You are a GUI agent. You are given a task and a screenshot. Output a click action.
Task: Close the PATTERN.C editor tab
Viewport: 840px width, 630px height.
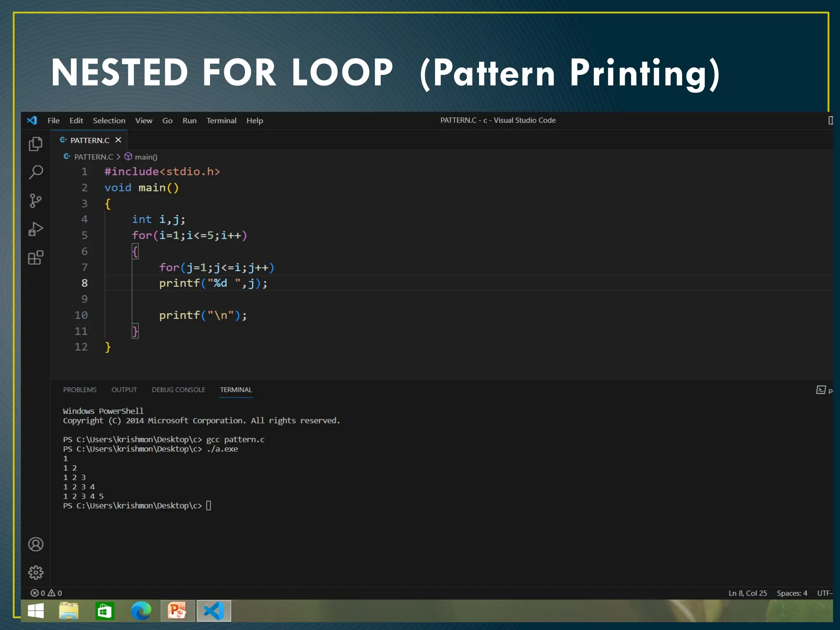tap(118, 140)
